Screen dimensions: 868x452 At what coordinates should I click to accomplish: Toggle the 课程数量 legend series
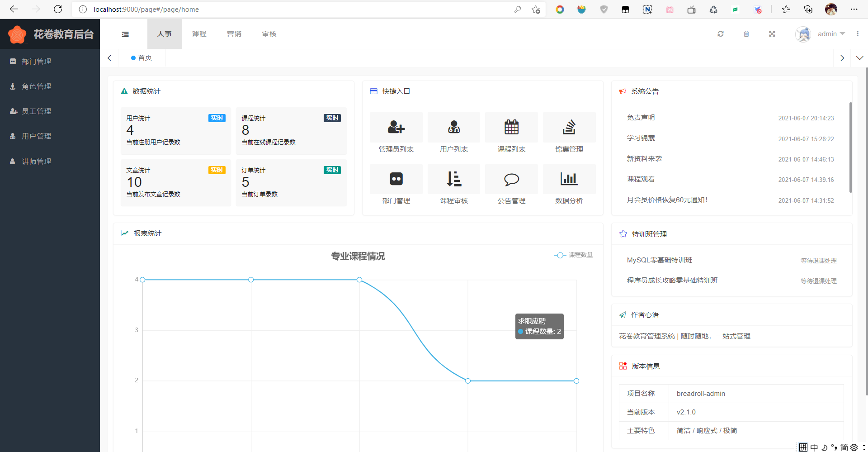573,255
